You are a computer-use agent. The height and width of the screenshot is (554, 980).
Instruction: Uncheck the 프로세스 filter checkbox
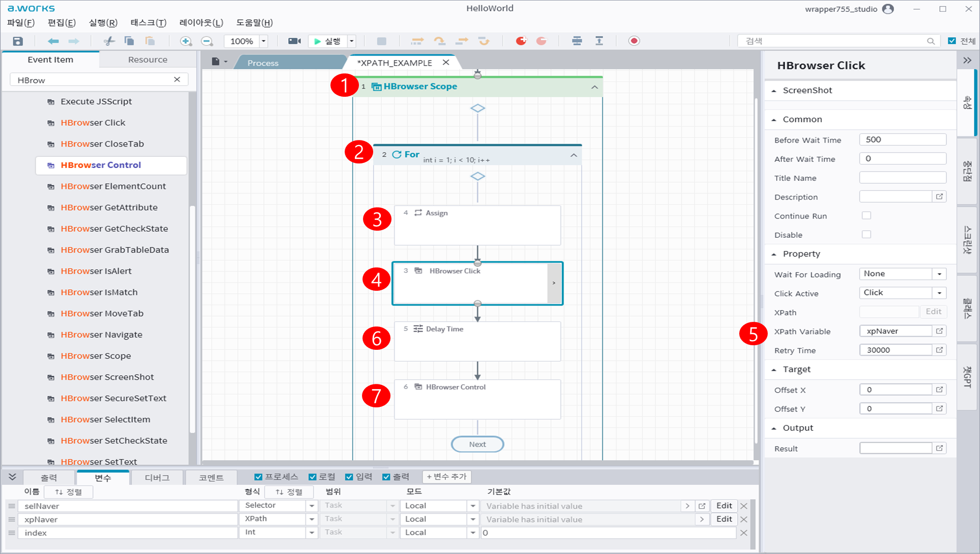[x=258, y=477]
